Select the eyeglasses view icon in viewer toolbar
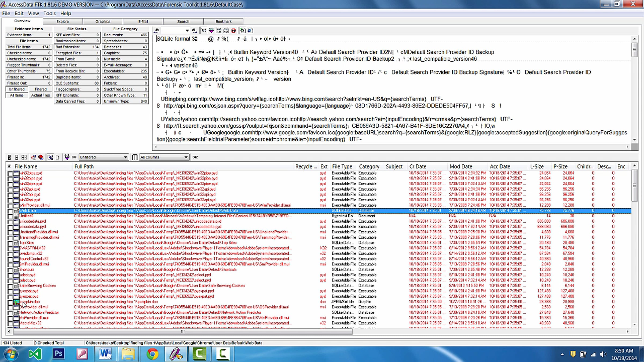This screenshot has height=362, width=644. (x=204, y=31)
